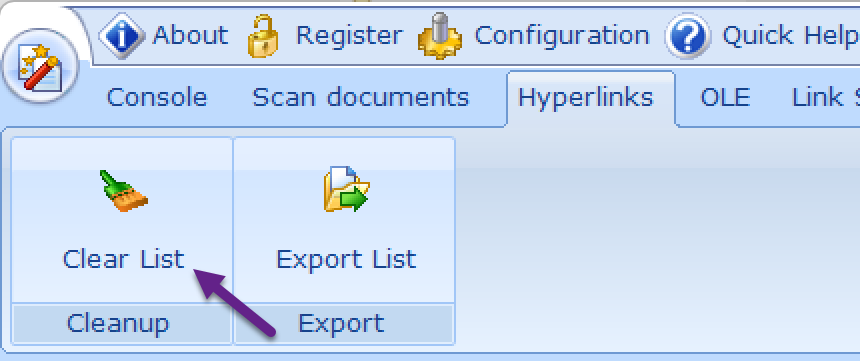The width and height of the screenshot is (860, 361).
Task: Switch to the Scan documents tab
Action: (360, 98)
